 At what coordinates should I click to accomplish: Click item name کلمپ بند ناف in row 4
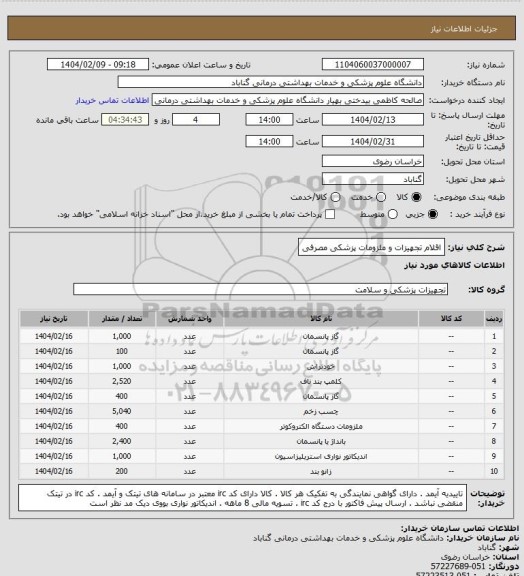(321, 381)
